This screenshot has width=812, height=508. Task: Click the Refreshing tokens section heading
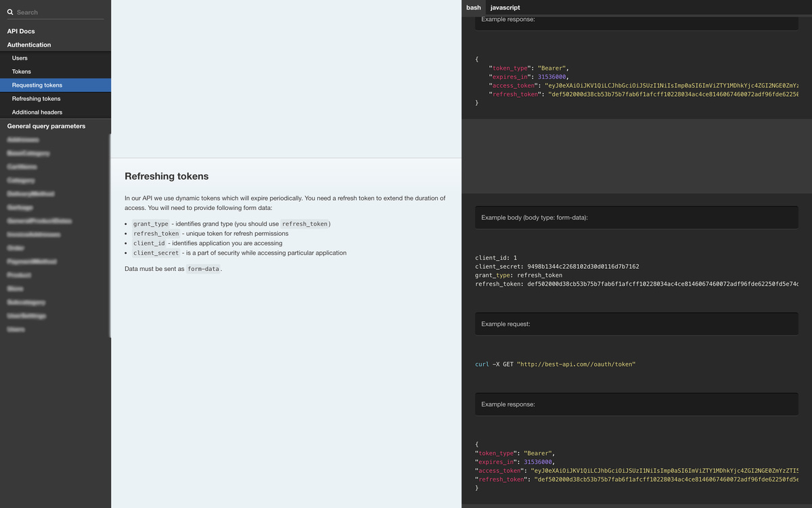166,176
